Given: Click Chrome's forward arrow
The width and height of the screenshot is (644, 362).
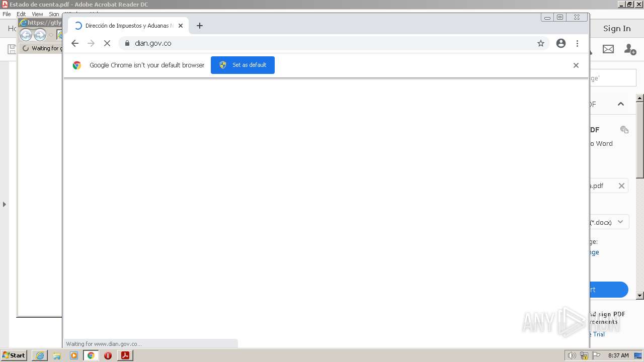Looking at the screenshot, I should [x=91, y=43].
